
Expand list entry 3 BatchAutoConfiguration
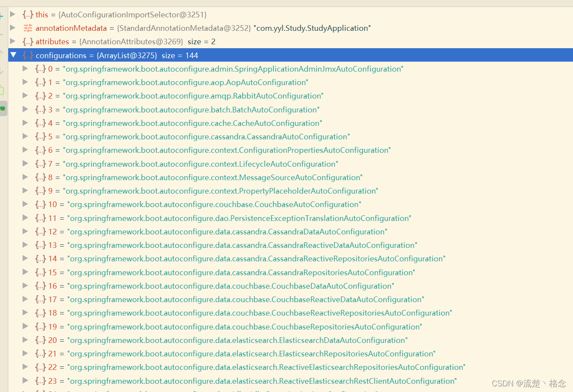click(25, 109)
